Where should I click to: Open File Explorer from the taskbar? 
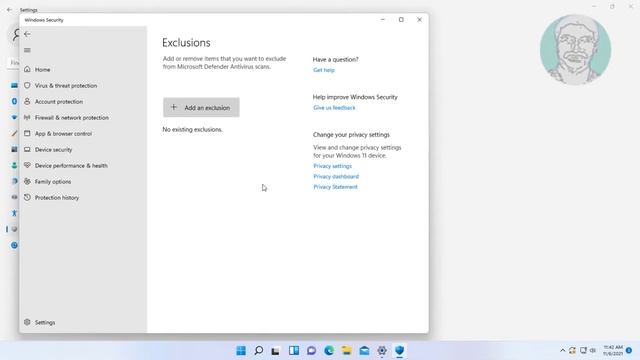347,350
